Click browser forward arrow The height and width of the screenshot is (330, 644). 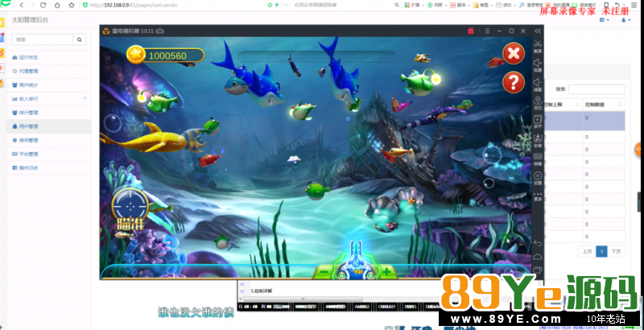[x=32, y=5]
